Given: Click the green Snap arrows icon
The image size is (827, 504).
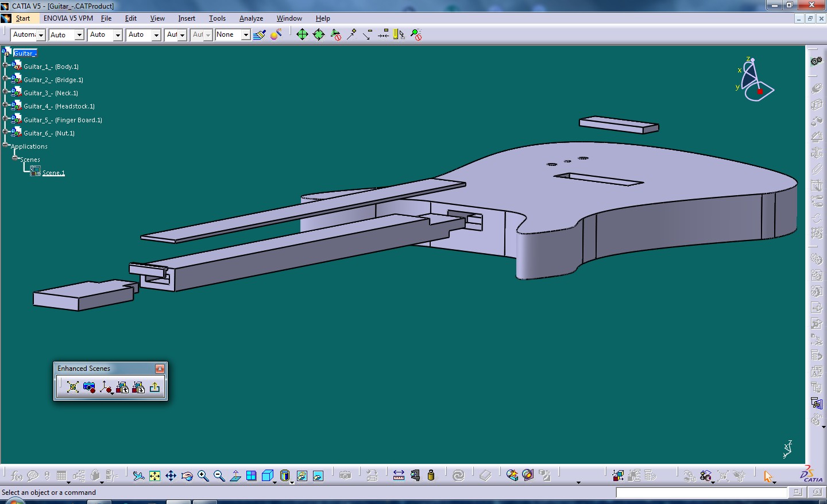Looking at the screenshot, I should 319,34.
